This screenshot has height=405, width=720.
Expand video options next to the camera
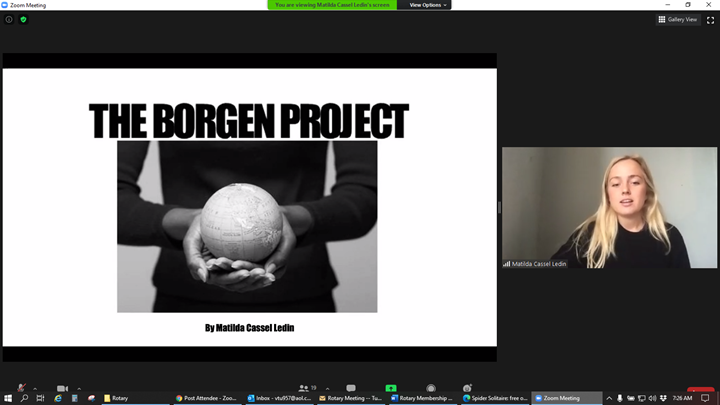point(79,388)
